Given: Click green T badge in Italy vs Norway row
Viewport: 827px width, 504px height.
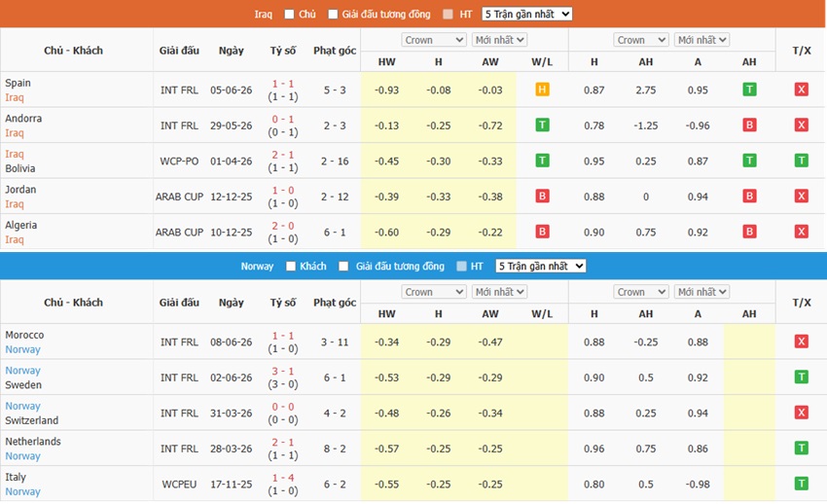Looking at the screenshot, I should pos(801,484).
